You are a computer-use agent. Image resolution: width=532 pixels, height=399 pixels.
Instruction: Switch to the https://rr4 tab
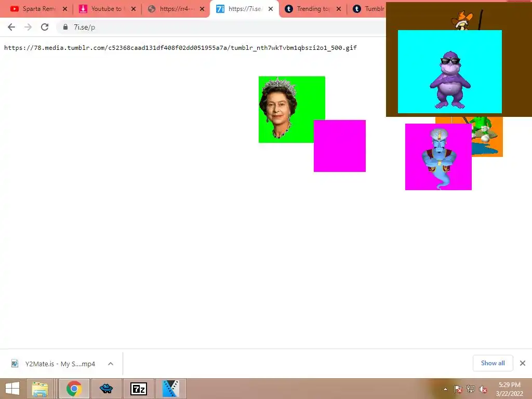(x=176, y=9)
